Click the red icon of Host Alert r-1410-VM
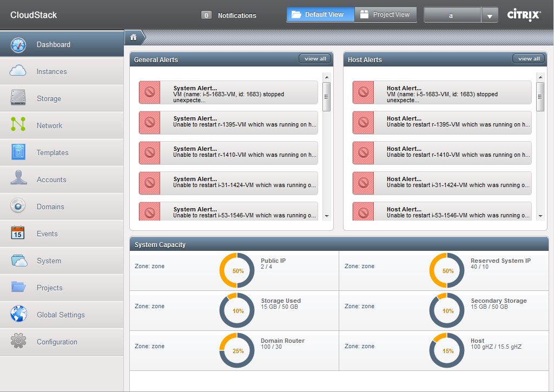 tap(363, 153)
